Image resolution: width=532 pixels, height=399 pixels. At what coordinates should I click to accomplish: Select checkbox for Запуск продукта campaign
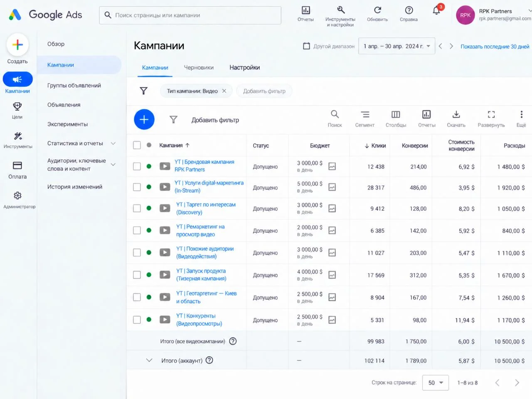137,275
